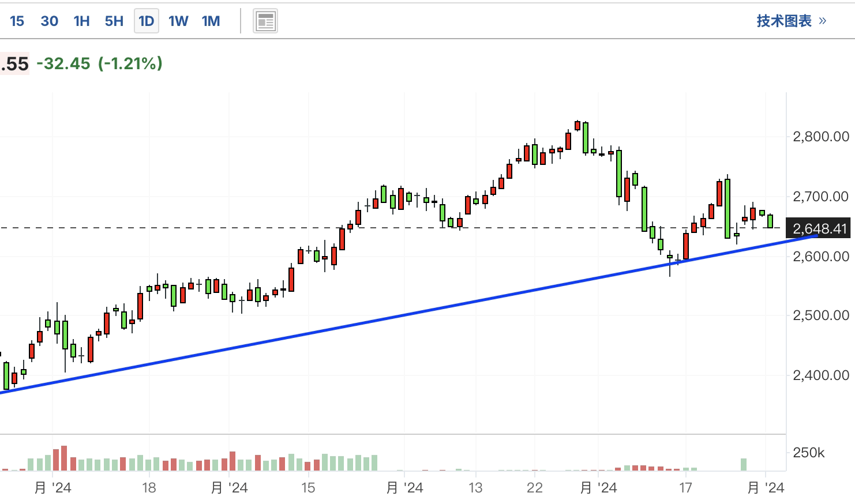Click the date label 22 on time axis
Viewport: 855px width, 504px height.
click(x=535, y=488)
